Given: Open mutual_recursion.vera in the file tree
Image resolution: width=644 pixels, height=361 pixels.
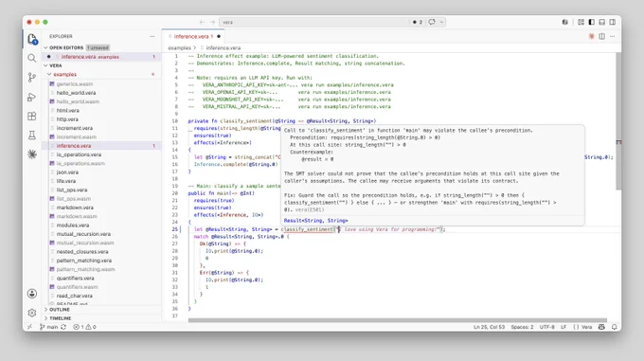Looking at the screenshot, I should coord(83,234).
